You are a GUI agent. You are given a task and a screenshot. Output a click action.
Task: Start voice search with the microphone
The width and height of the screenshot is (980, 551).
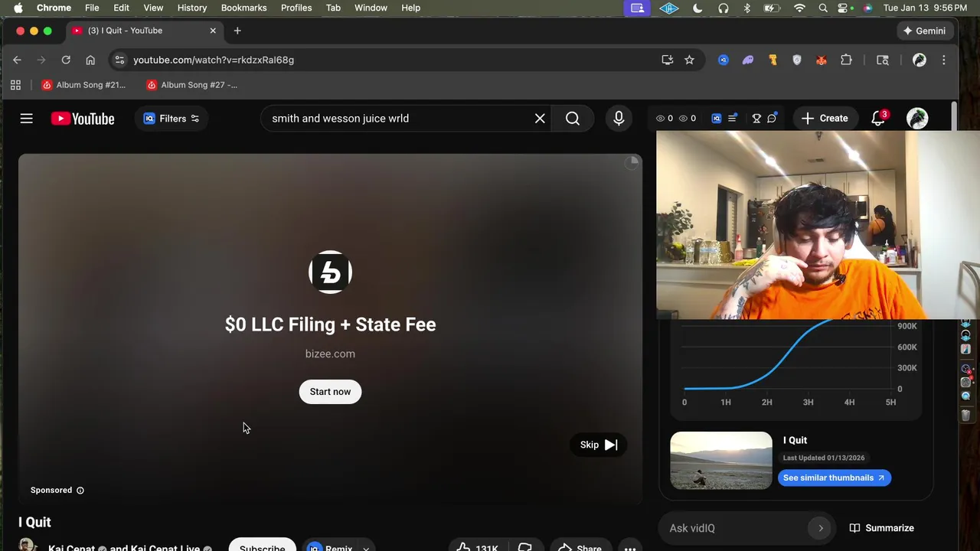pos(619,119)
